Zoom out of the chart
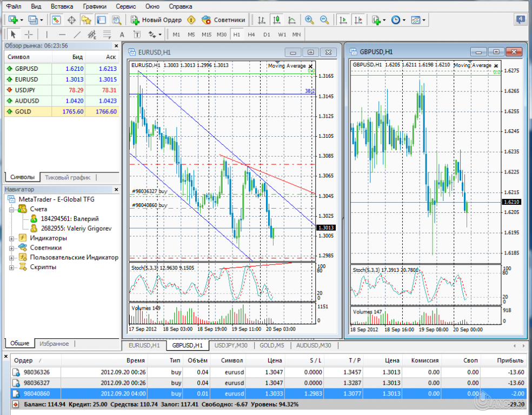 tap(323, 21)
